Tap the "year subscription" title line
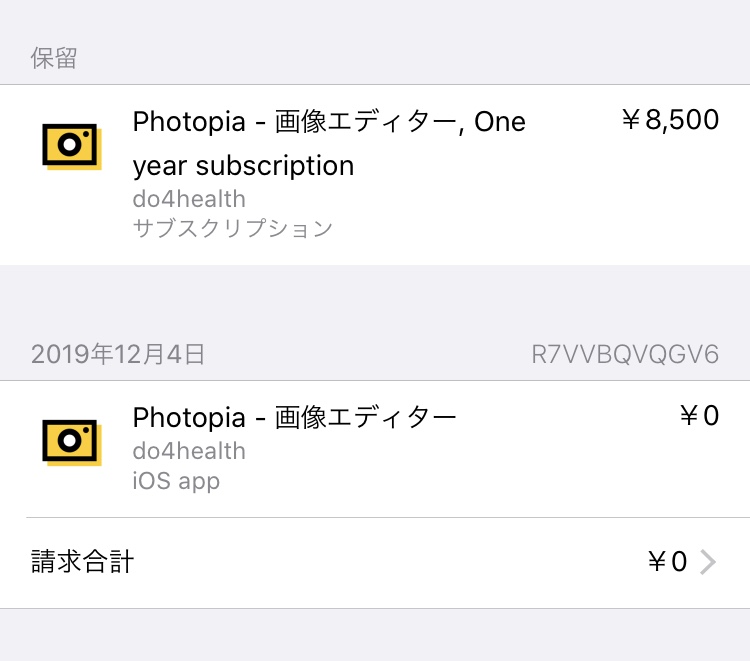The height and width of the screenshot is (661, 750). tap(243, 165)
